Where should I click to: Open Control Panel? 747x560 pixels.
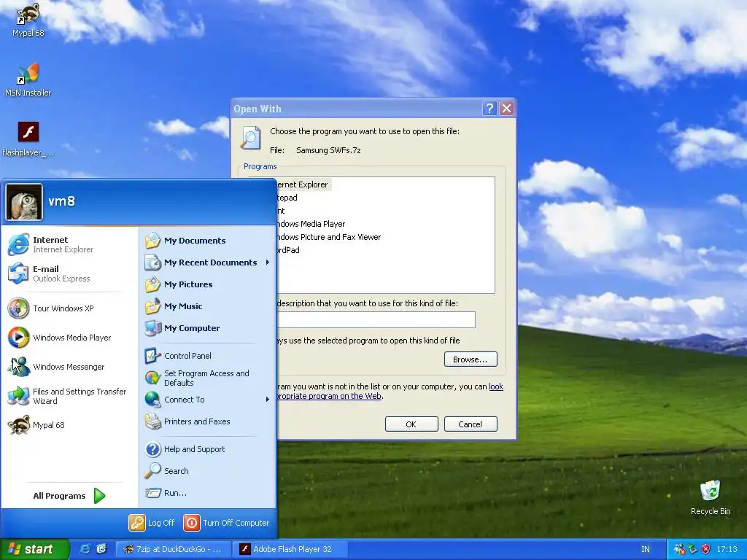coord(207,356)
